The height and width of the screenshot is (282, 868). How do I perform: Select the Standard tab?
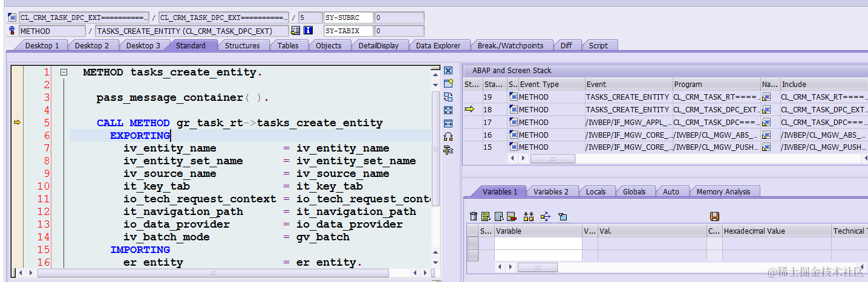click(191, 45)
